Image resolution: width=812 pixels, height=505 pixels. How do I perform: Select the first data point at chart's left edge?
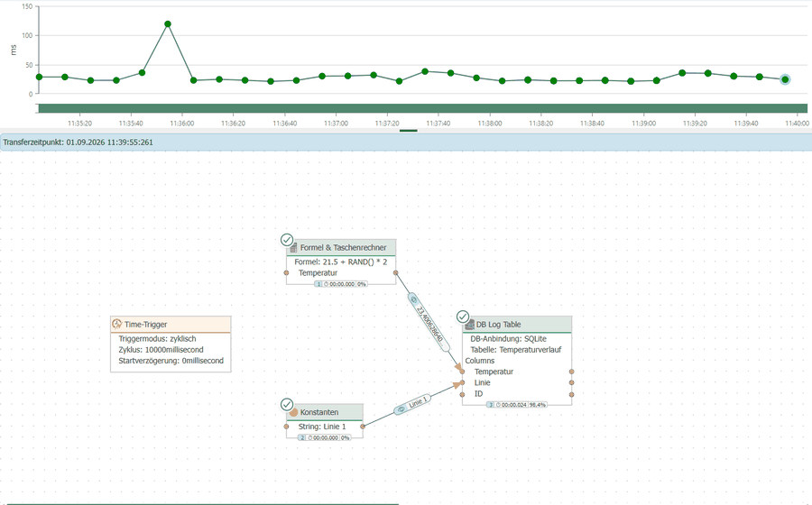40,77
